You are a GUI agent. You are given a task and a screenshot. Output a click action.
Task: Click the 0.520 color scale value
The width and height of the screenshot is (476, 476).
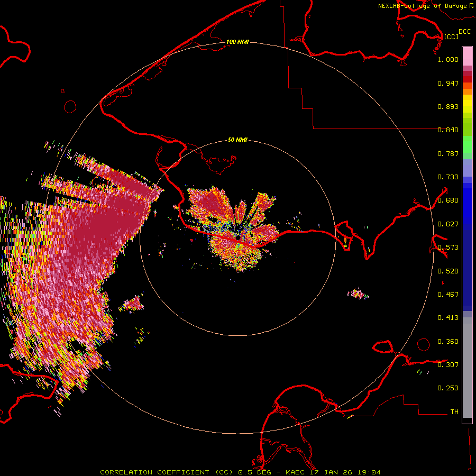(448, 271)
